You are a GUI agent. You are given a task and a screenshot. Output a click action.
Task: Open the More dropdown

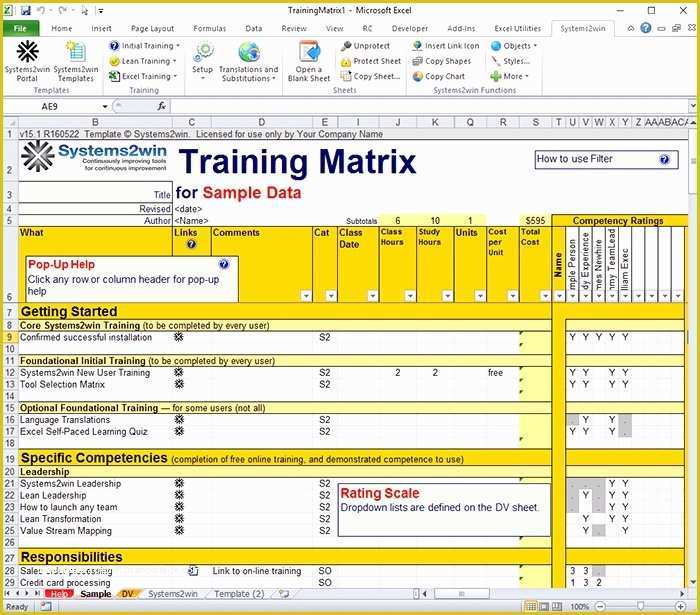click(x=509, y=76)
